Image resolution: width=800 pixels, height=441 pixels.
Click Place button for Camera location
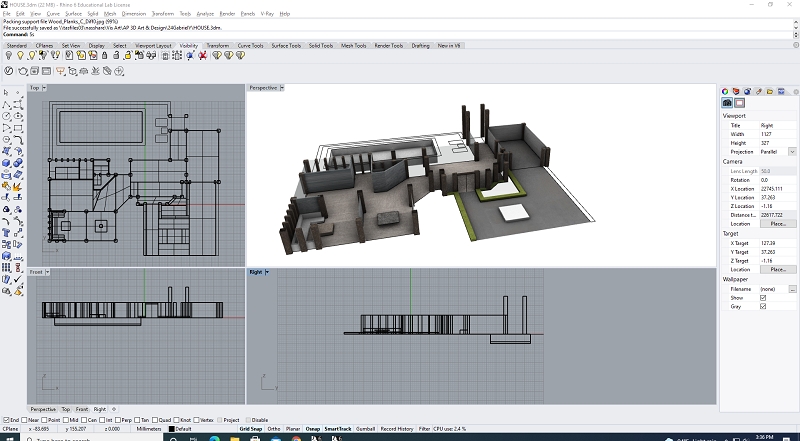(x=778, y=223)
